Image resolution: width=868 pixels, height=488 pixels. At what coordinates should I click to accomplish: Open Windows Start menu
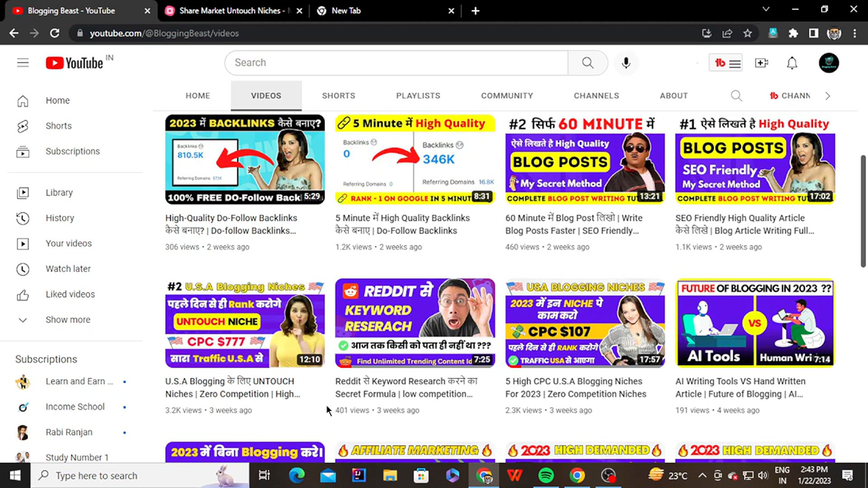tap(15, 475)
